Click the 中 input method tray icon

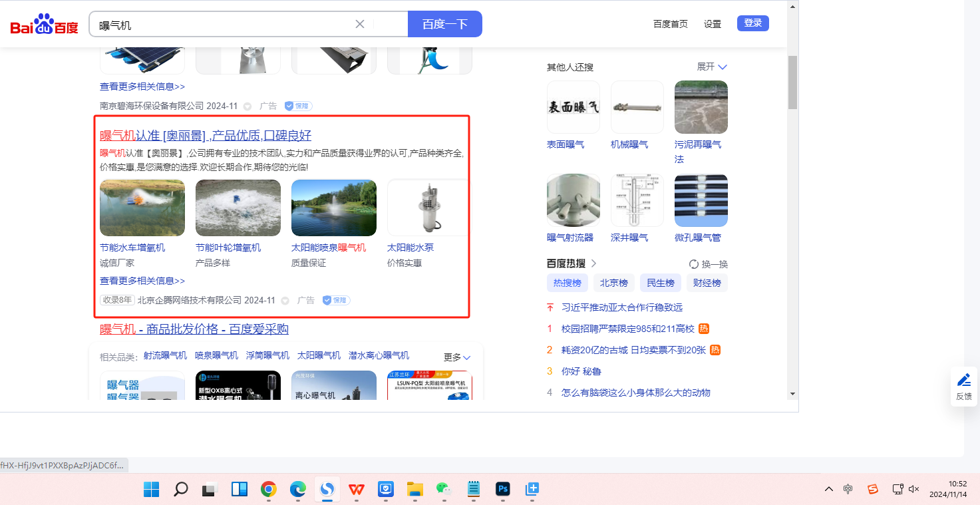pos(848,489)
